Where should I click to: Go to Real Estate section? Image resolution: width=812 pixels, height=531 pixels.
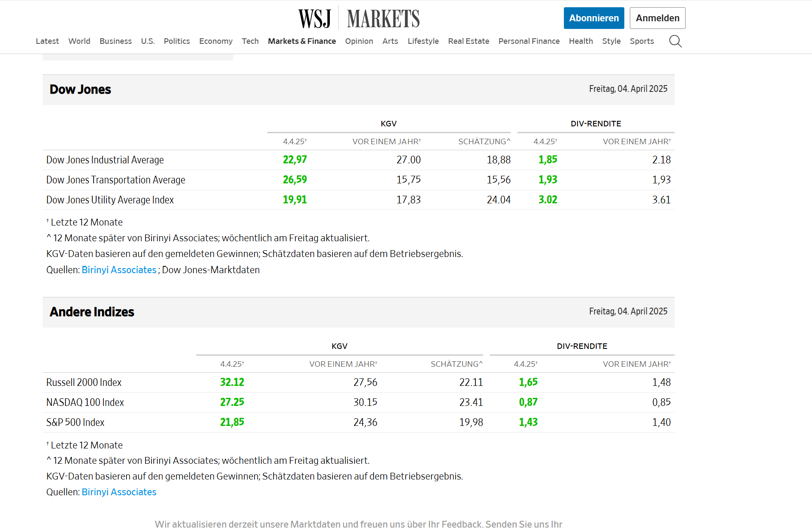[x=469, y=41]
